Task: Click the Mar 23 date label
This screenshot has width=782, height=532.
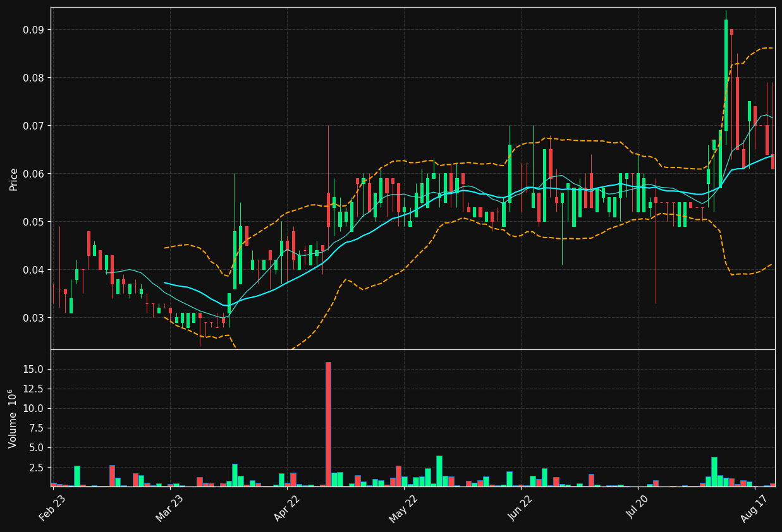Action: [x=169, y=507]
